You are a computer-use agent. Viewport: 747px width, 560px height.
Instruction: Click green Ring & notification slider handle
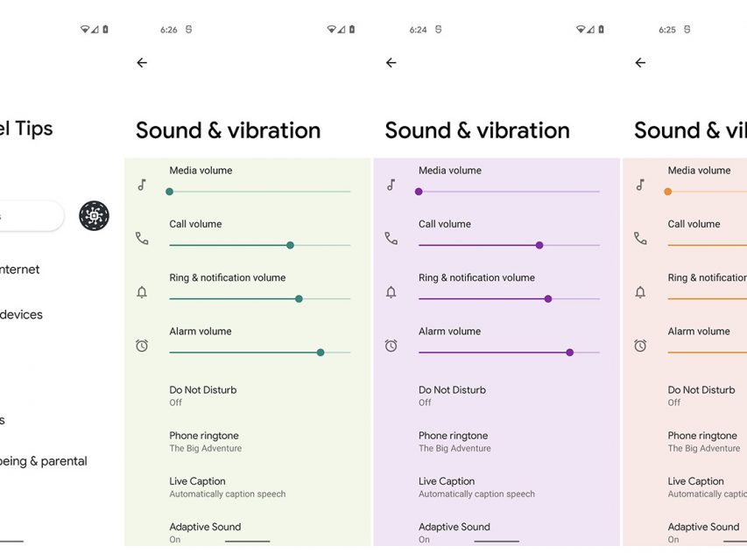(x=299, y=299)
